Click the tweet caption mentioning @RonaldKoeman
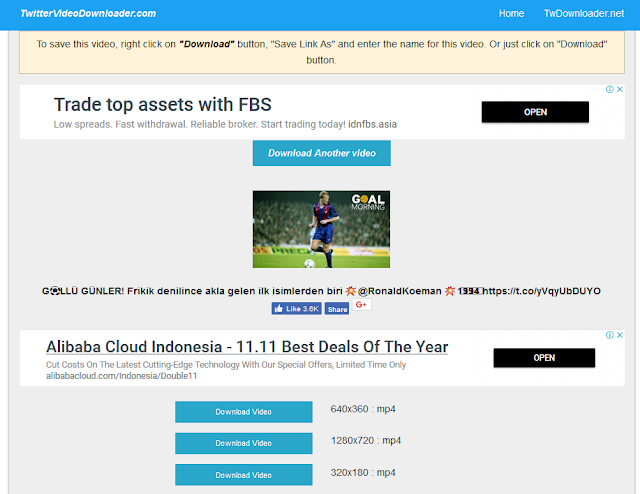Image resolution: width=640 pixels, height=494 pixels. click(321, 291)
